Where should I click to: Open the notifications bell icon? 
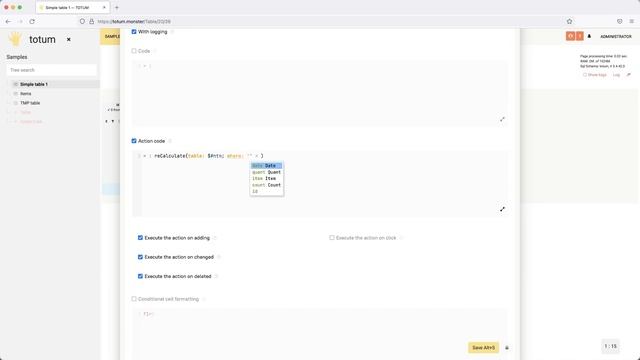(x=589, y=36)
